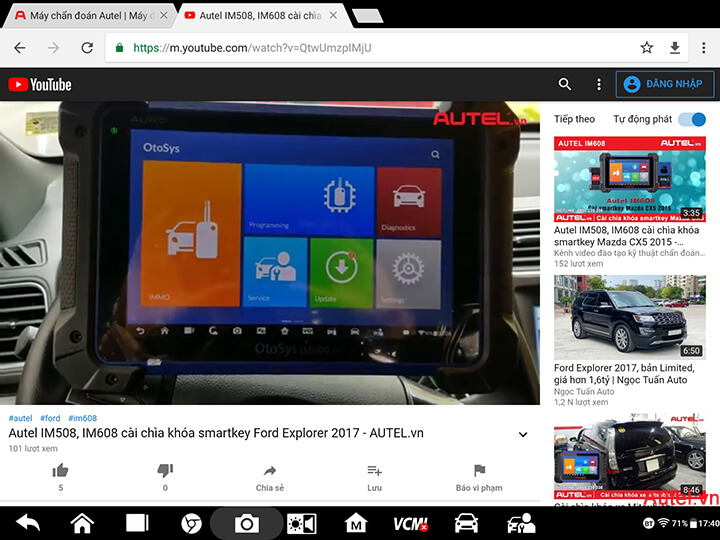This screenshot has width=720, height=540.
Task: Click the back arrow in the bottom navigation bar
Action: (28, 523)
